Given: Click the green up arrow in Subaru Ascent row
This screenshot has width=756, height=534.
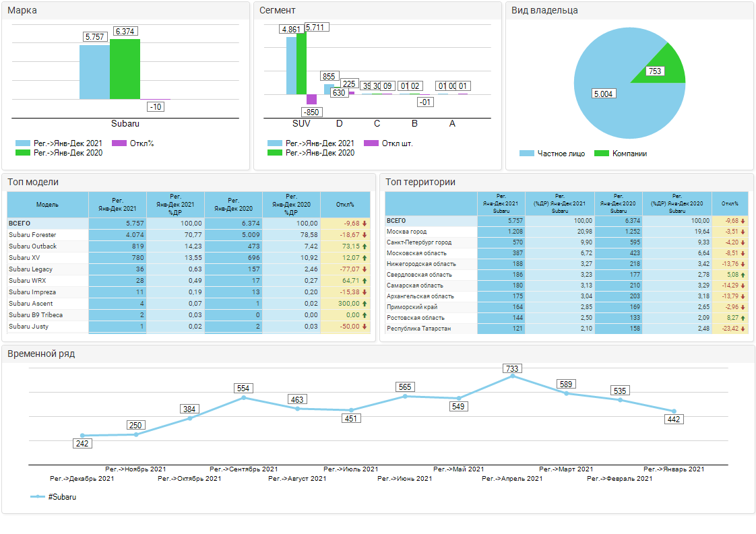Looking at the screenshot, I should 365,304.
